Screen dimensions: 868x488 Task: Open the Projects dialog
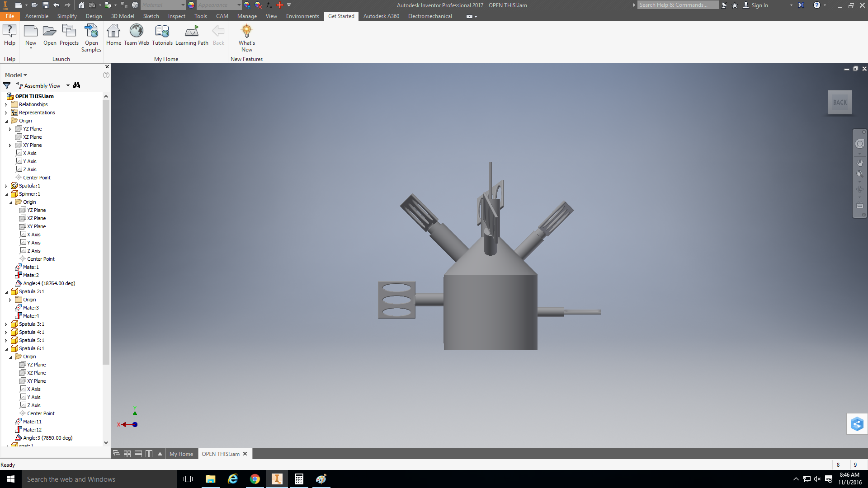pyautogui.click(x=69, y=35)
